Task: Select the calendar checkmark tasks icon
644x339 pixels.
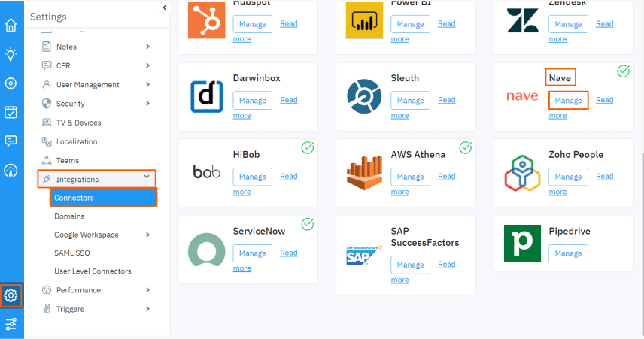Action: pos(11,112)
